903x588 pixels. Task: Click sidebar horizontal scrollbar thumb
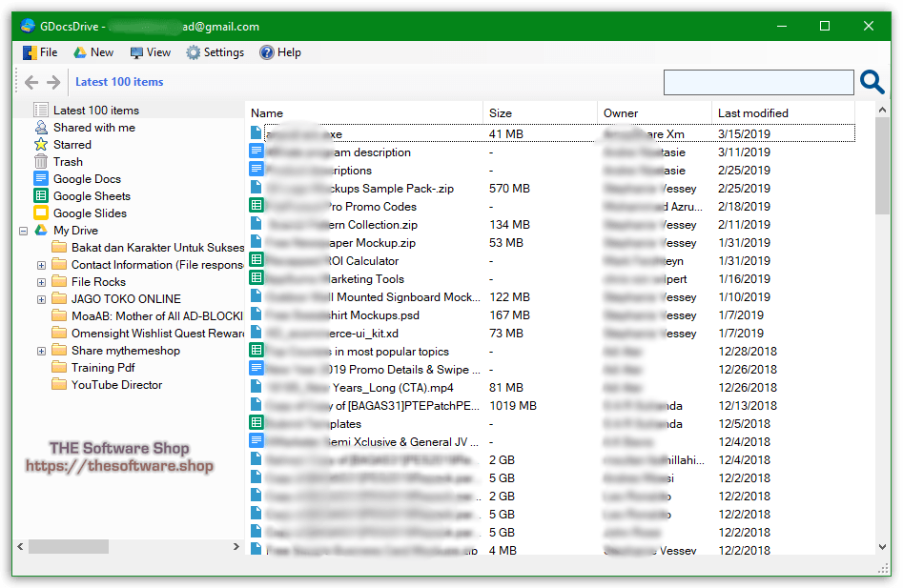(69, 547)
